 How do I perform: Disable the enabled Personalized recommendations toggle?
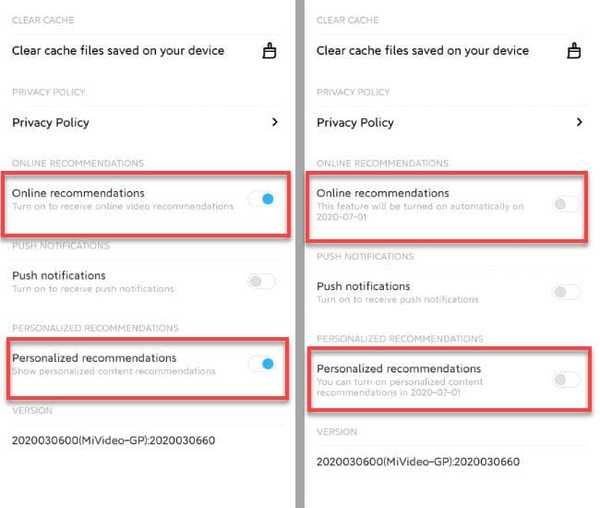tap(262, 364)
